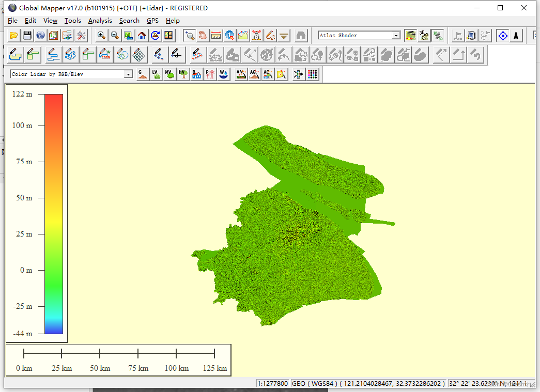This screenshot has width=540, height=392.
Task: Create range ring circles tool
Action: [x=122, y=55]
